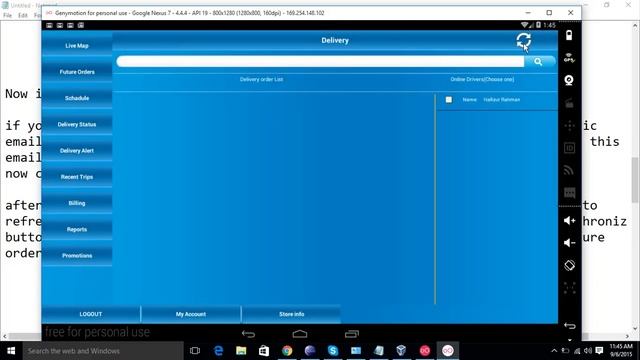Image resolution: width=640 pixels, height=360 pixels.
Task: Open the Genymotion camera widget
Action: click(x=569, y=80)
